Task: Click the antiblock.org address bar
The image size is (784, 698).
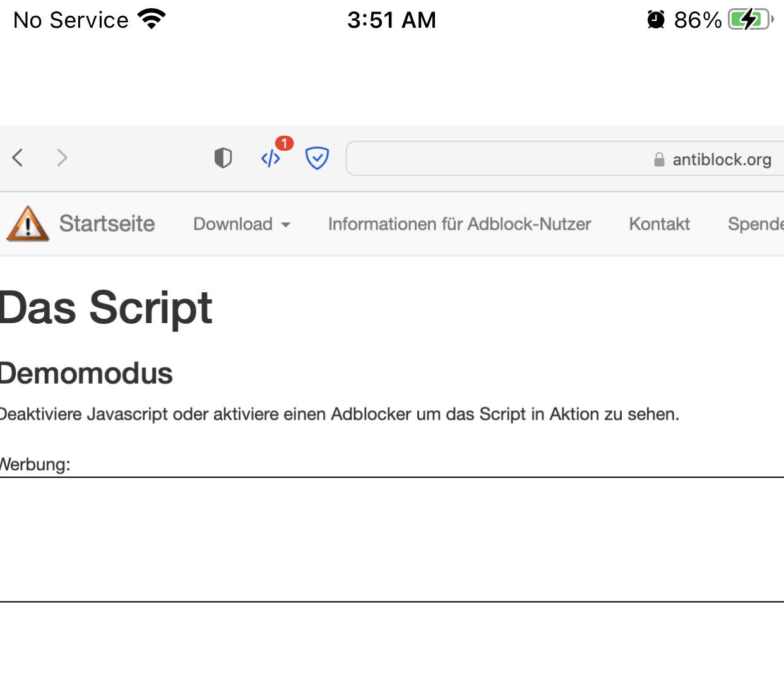Action: pyautogui.click(x=565, y=158)
